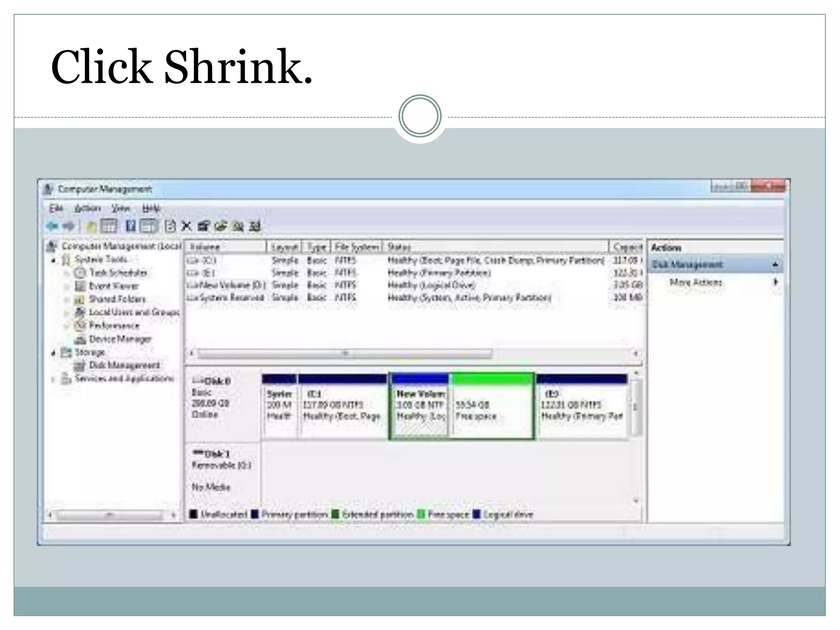Screen dimensions: 840x630
Task: Select the Device Manager icon in tree
Action: click(x=80, y=339)
